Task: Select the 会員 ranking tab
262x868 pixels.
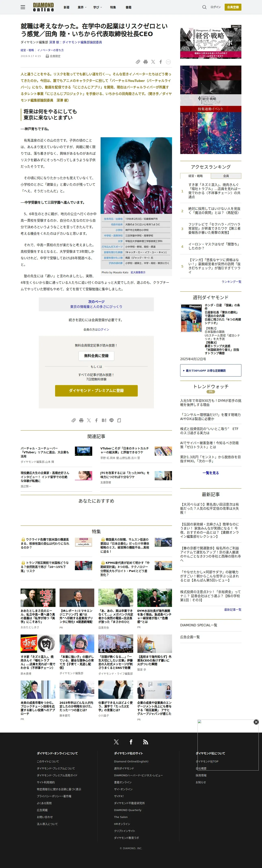Action: (226, 176)
